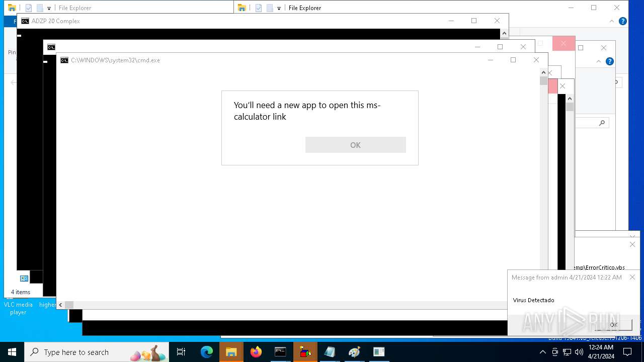Click the '4 items' status text in File Explorer
The height and width of the screenshot is (362, 644).
pyautogui.click(x=21, y=292)
